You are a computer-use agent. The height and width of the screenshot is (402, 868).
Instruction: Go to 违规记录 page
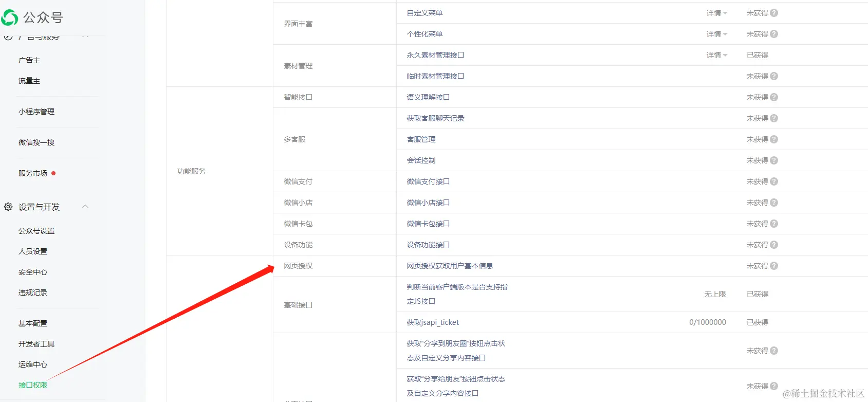tap(33, 293)
